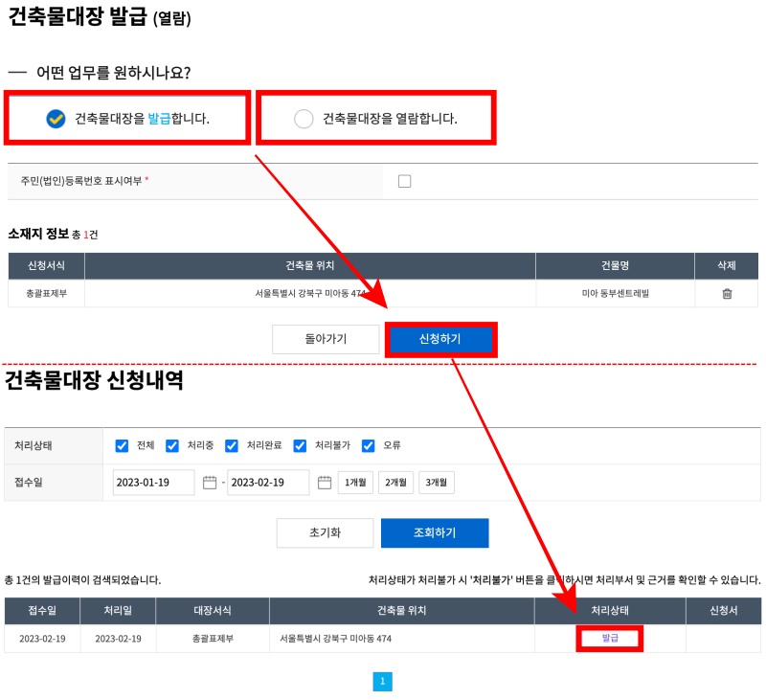The height and width of the screenshot is (700, 766).
Task: Uncheck the 전체 status checkbox
Action: pyautogui.click(x=122, y=445)
